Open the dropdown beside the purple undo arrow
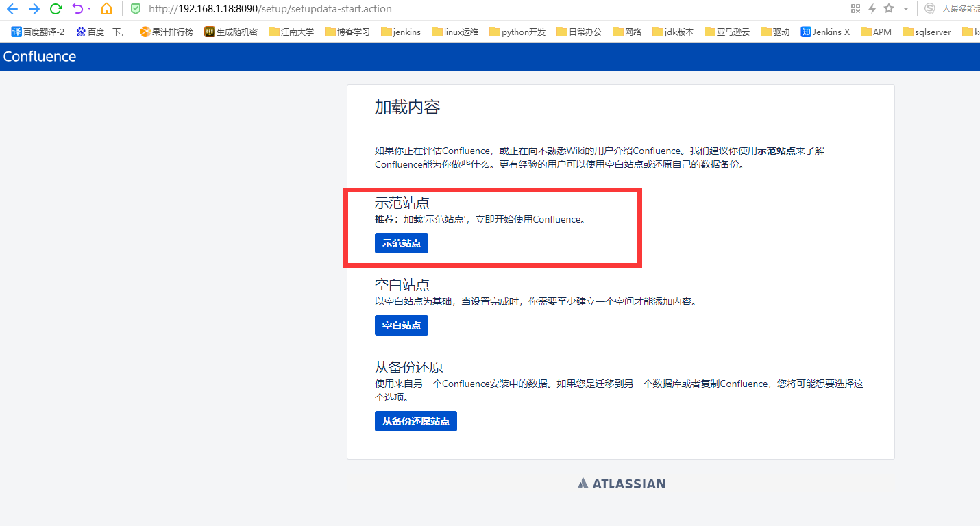The image size is (980, 526). (88, 10)
